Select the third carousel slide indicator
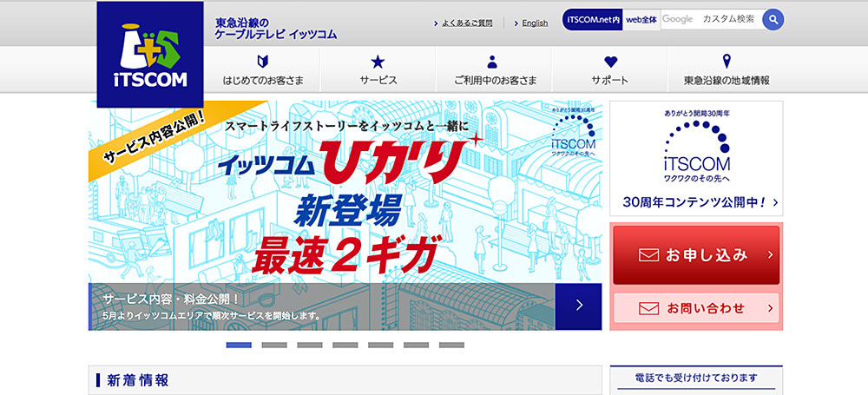868x395 pixels. coord(310,346)
